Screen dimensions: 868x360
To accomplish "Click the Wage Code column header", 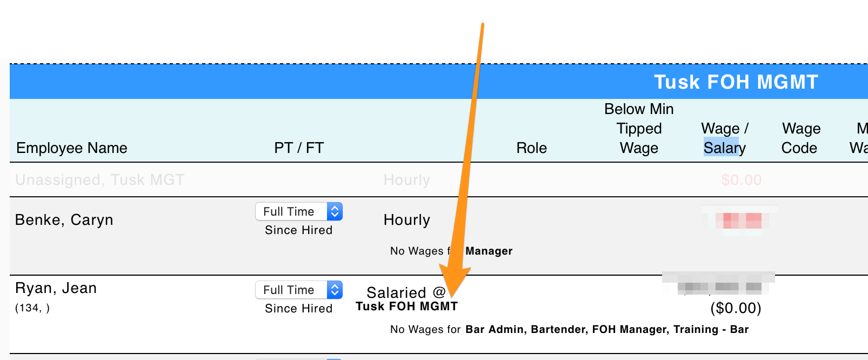I will 801,138.
